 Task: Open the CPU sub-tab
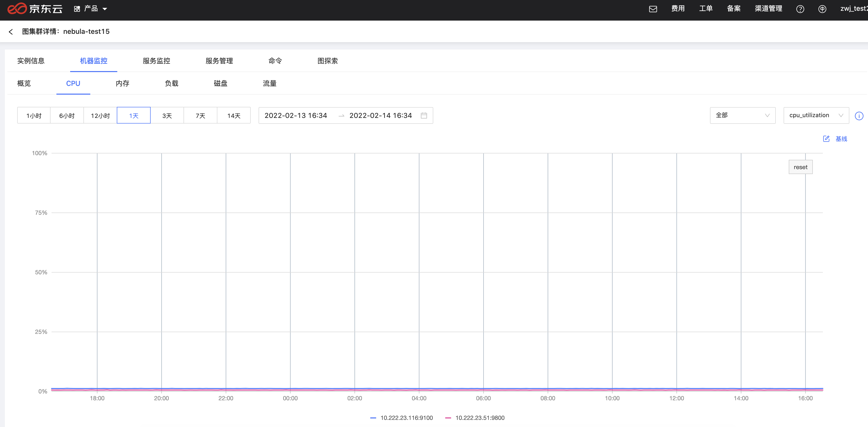click(73, 84)
